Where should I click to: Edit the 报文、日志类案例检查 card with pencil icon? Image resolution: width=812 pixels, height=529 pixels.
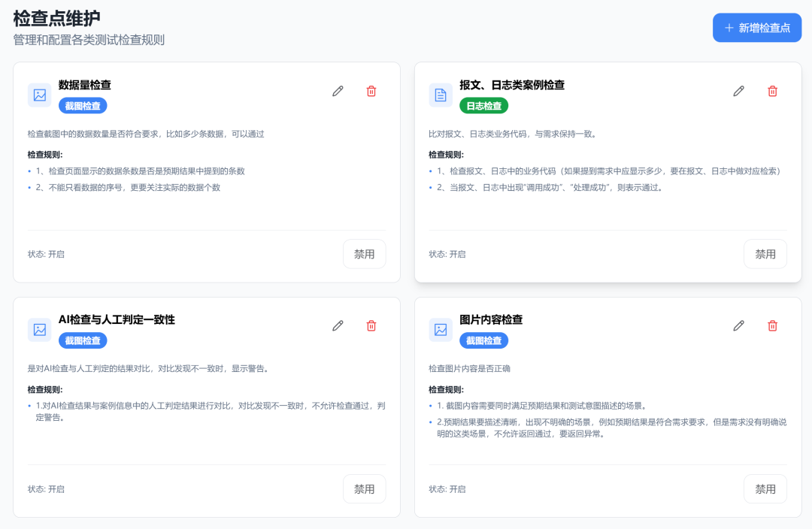(739, 91)
